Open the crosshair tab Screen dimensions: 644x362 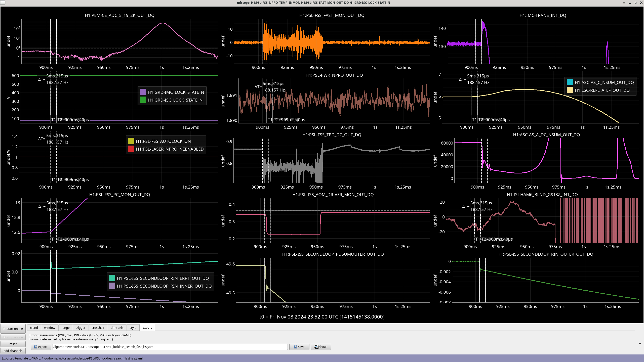pos(98,328)
